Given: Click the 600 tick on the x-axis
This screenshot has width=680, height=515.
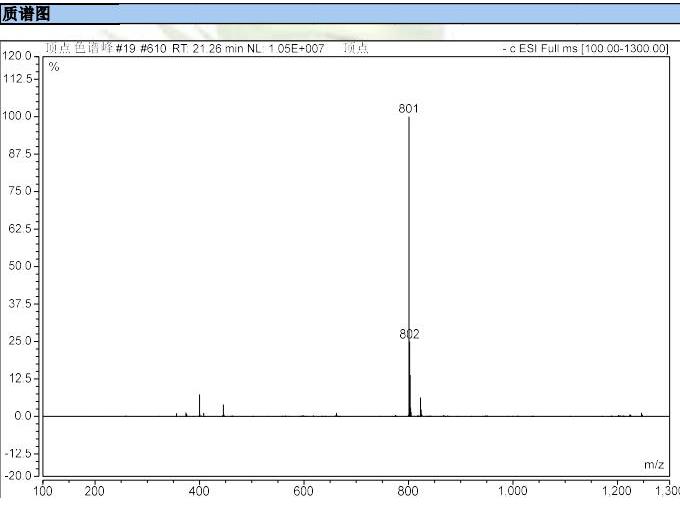Looking at the screenshot, I should point(304,490).
